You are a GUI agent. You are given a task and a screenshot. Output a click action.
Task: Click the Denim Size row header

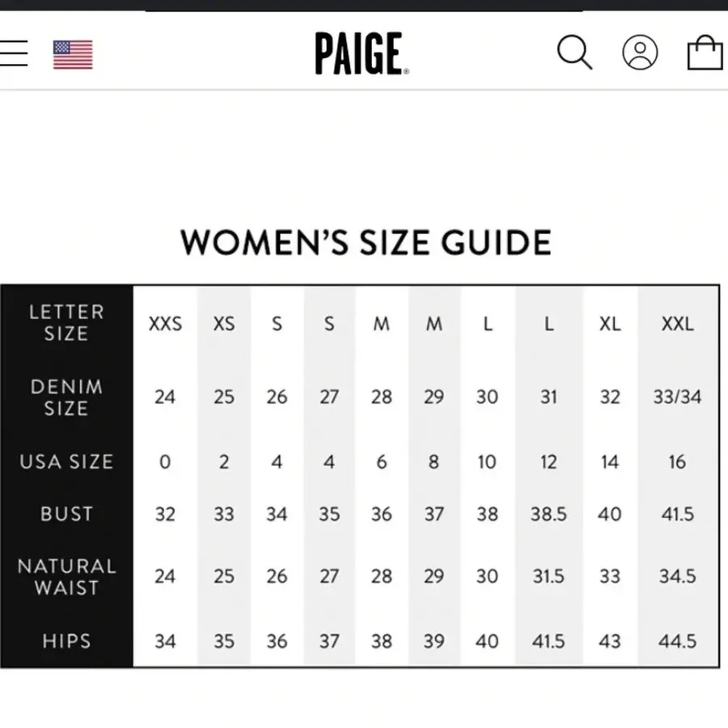click(x=66, y=397)
